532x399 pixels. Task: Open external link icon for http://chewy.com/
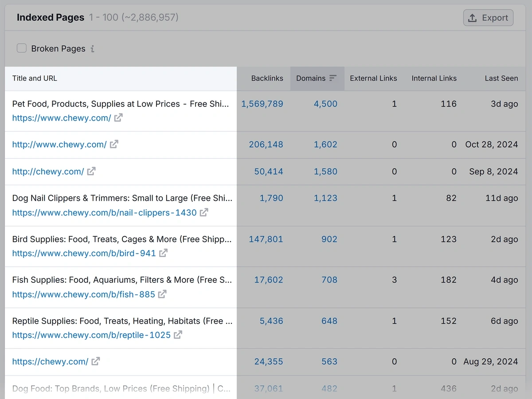click(91, 171)
